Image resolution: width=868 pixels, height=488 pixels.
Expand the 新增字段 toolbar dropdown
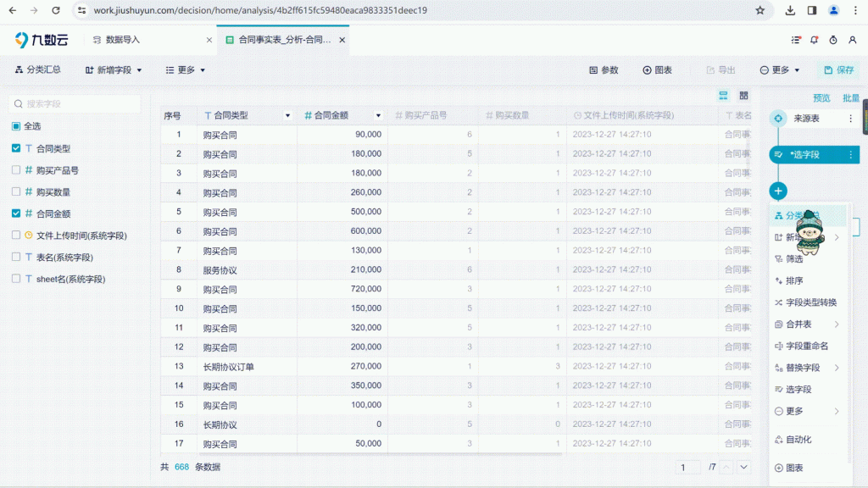(x=114, y=70)
